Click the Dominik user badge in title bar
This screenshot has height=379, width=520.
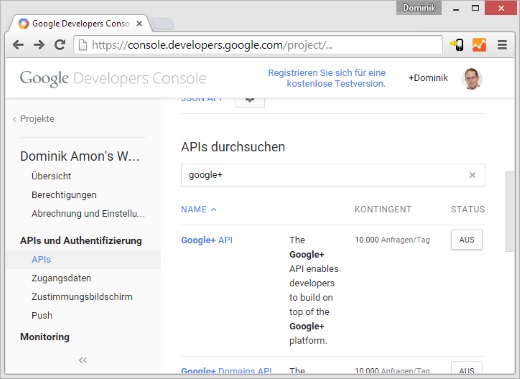point(419,7)
